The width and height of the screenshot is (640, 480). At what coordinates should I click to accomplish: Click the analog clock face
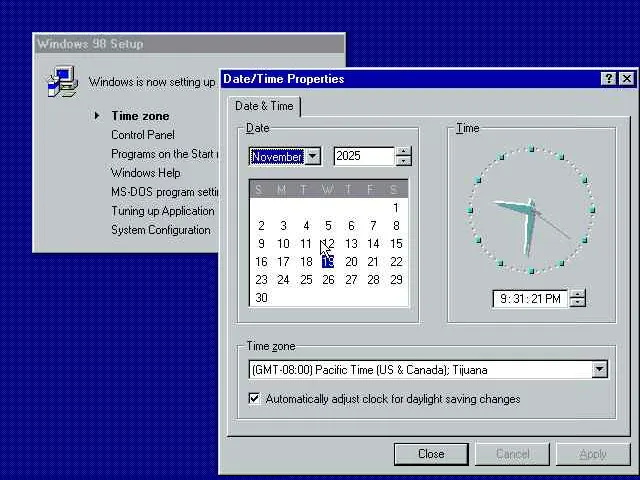[531, 210]
